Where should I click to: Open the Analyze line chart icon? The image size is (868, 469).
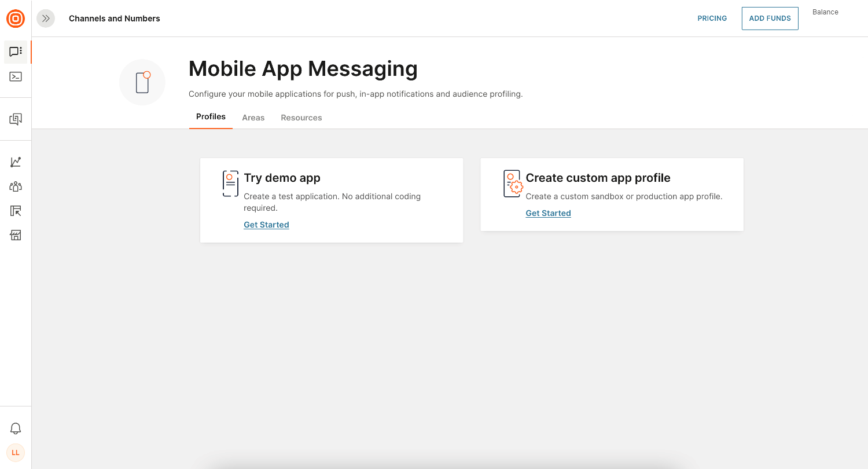click(16, 162)
